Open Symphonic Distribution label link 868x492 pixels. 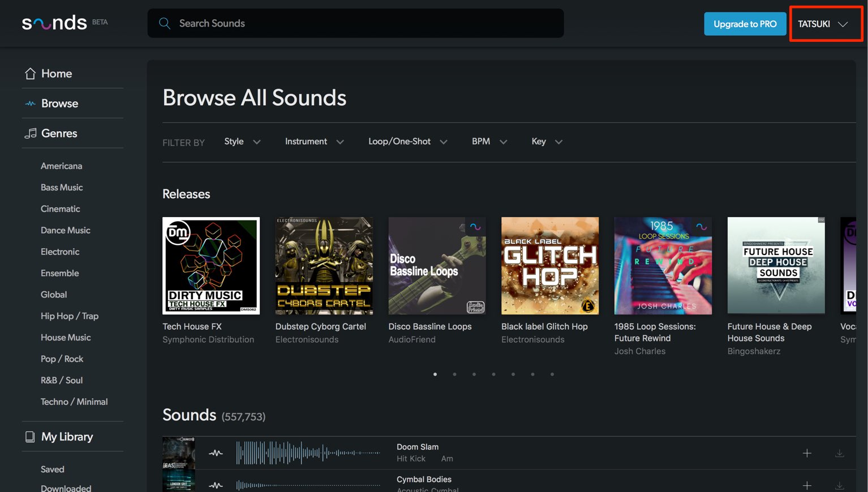[x=208, y=339]
